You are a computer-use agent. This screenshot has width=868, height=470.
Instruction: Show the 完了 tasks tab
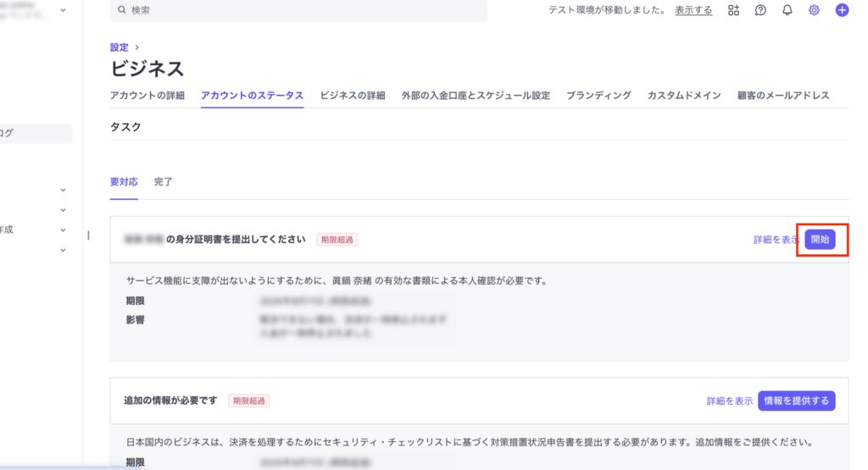pos(163,182)
